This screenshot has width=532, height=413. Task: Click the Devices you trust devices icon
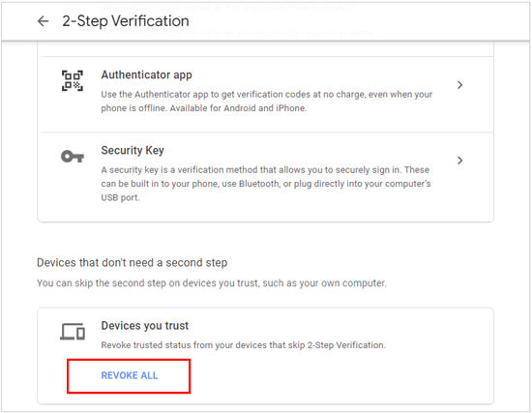(x=73, y=332)
